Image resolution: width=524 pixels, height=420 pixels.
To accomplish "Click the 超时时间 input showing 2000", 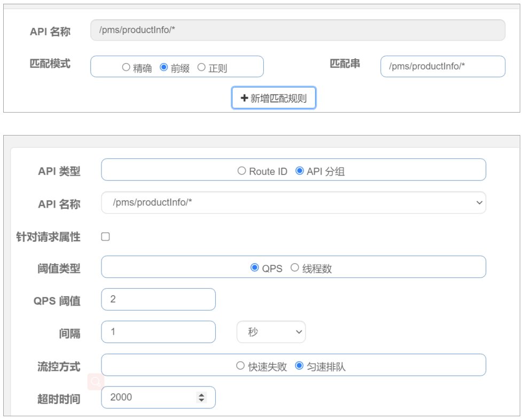I will pyautogui.click(x=159, y=397).
